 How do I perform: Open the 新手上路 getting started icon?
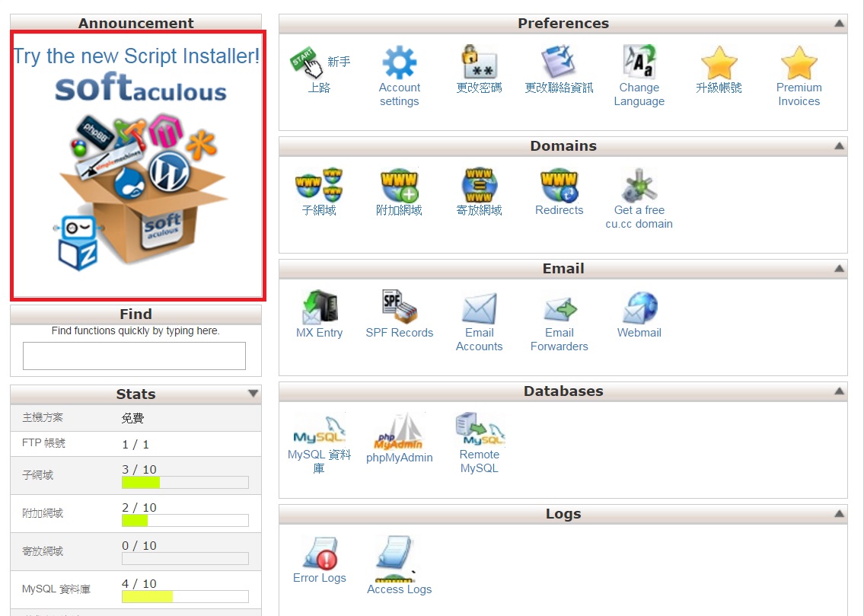click(306, 62)
